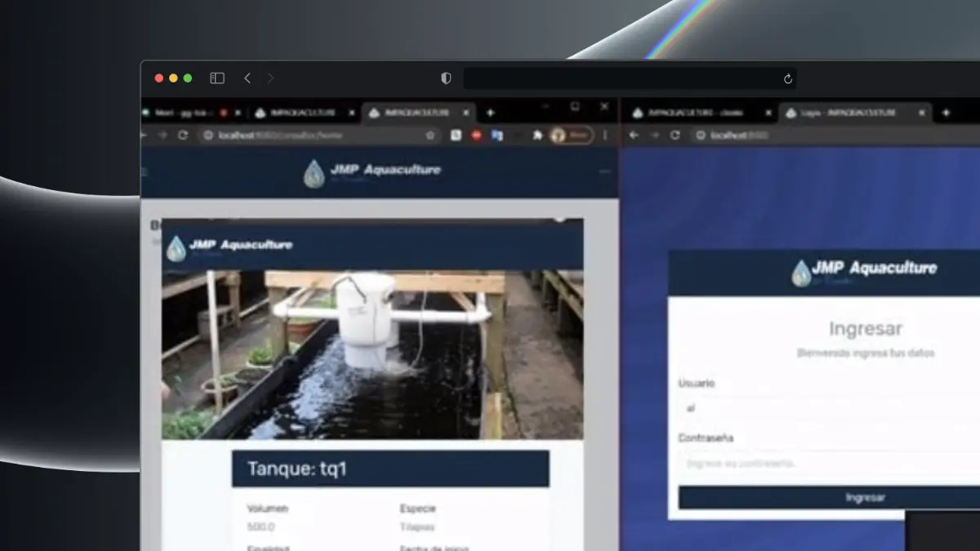Screen dimensions: 980x551
Task: Click the Safari back arrow
Action: pyautogui.click(x=247, y=78)
